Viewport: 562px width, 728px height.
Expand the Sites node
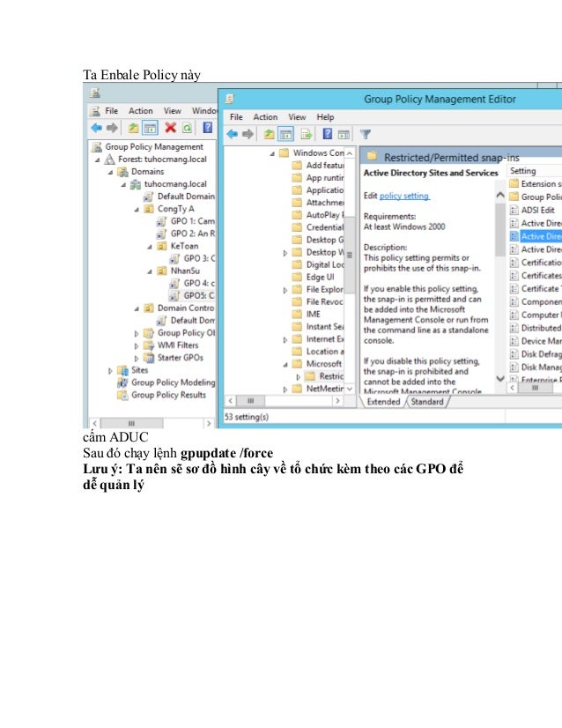pyautogui.click(x=110, y=370)
